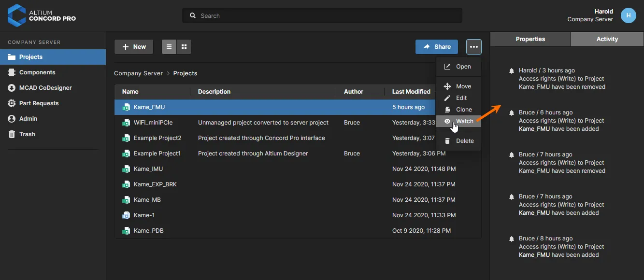Click 'Bruce / 6 hours ago' activity entry
The height and width of the screenshot is (280, 644).
(x=546, y=113)
